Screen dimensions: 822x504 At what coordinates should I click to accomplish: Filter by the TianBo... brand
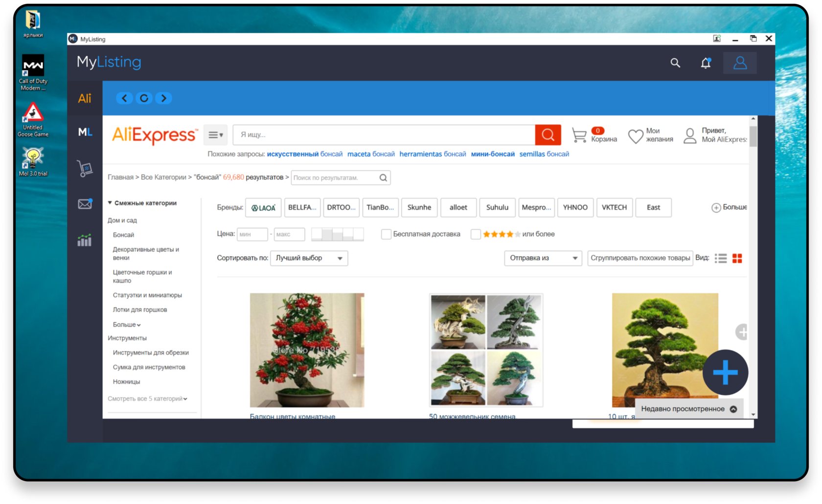tap(380, 208)
